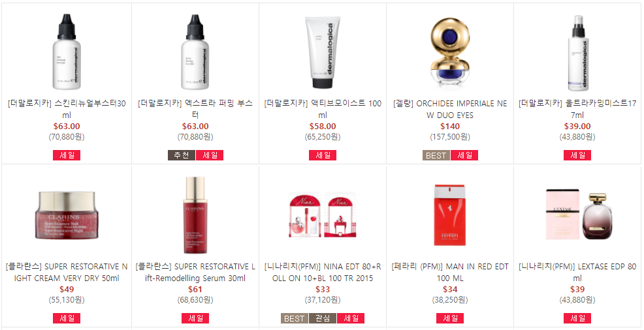Click the BEST badge under Orchidee Imperiale
Screen dimensions: 644x330
point(436,155)
